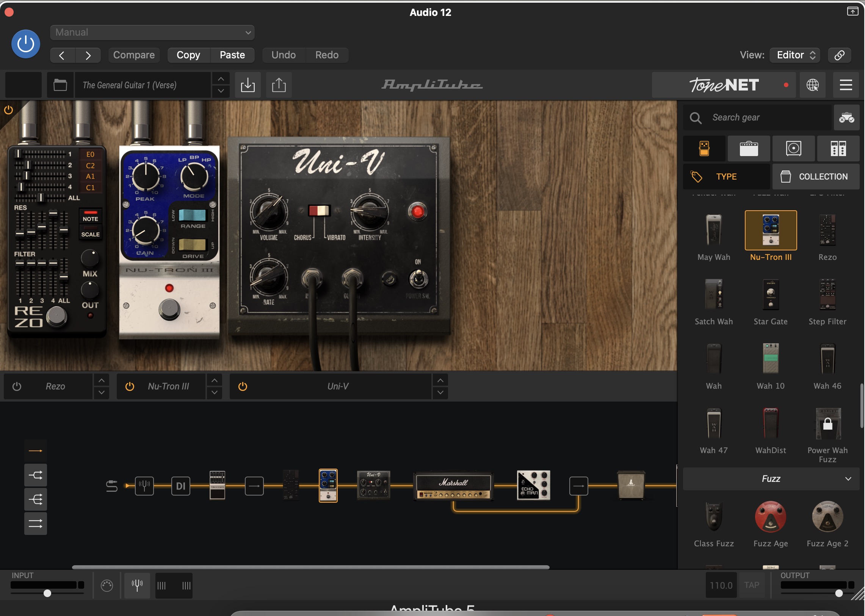
Task: Select parallel four-line routing icon
Action: (x=35, y=524)
